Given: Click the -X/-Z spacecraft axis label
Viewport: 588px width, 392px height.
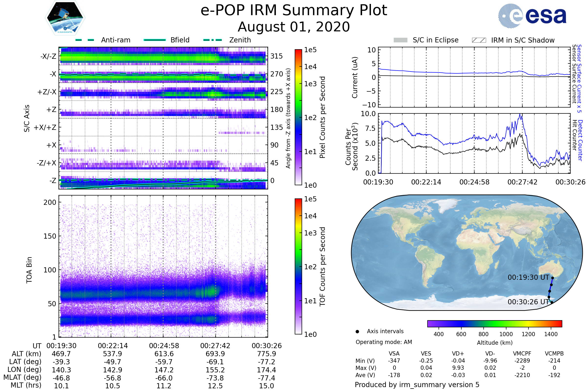Looking at the screenshot, I should [x=48, y=56].
